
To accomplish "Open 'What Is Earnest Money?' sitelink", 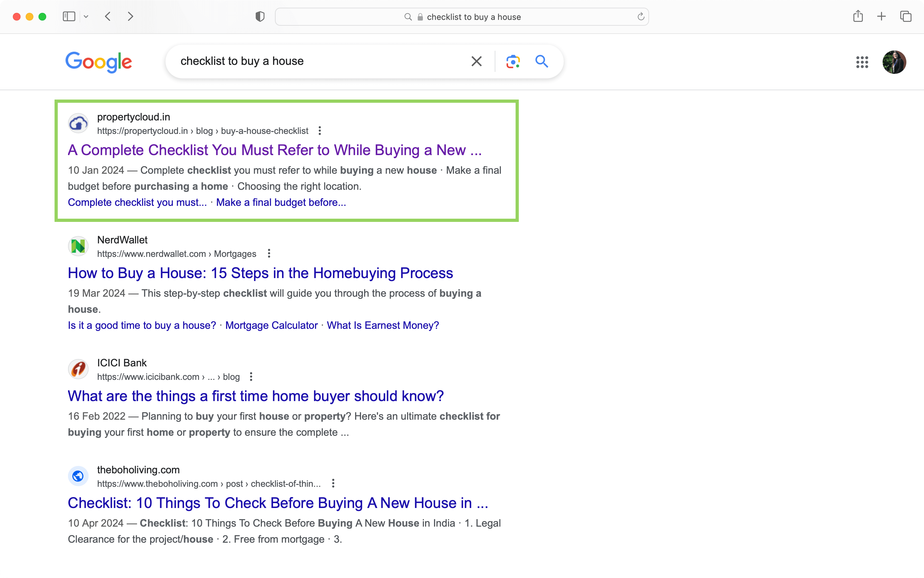I will [x=382, y=325].
